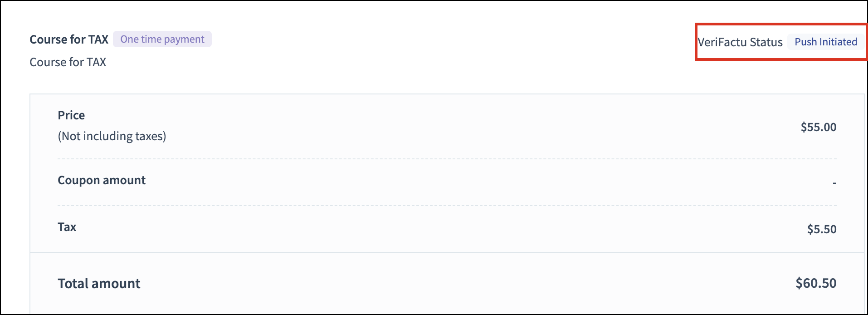This screenshot has width=868, height=315.
Task: Click the top border of the price table
Action: tap(447, 94)
